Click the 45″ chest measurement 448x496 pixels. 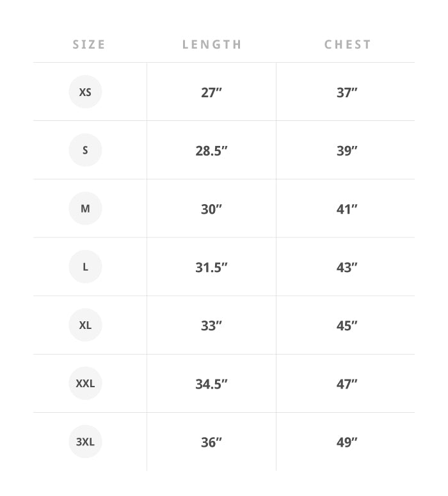[347, 326]
